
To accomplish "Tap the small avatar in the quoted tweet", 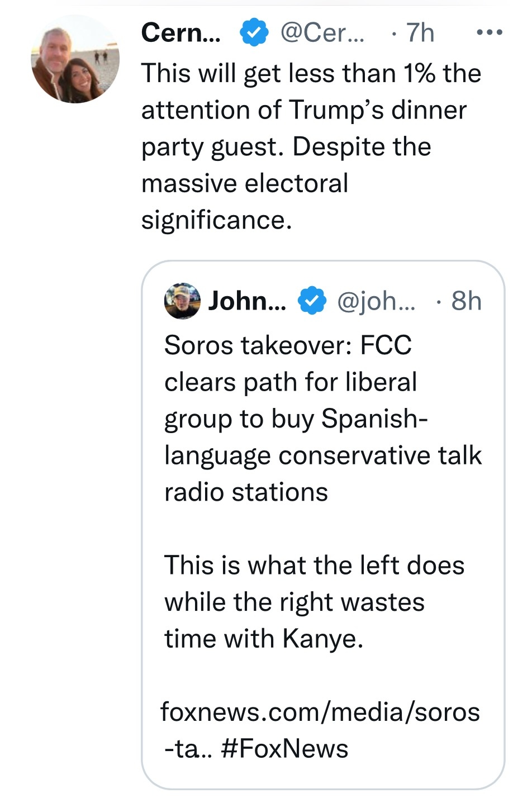I will (x=182, y=301).
